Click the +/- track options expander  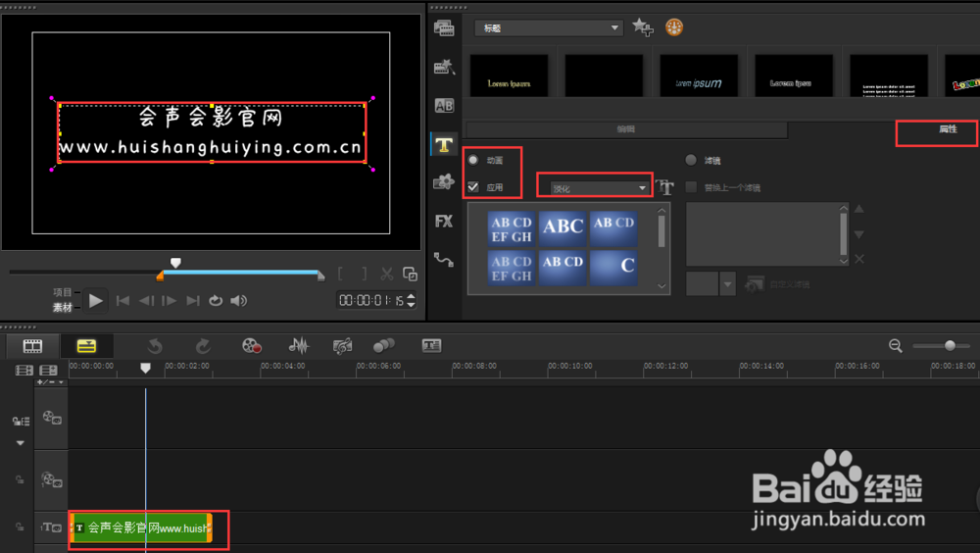[51, 382]
